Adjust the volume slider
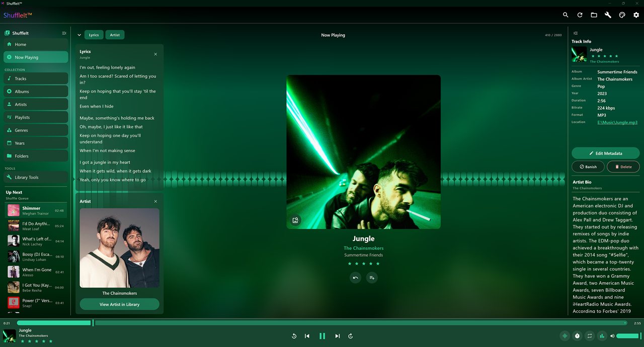 [x=627, y=336]
